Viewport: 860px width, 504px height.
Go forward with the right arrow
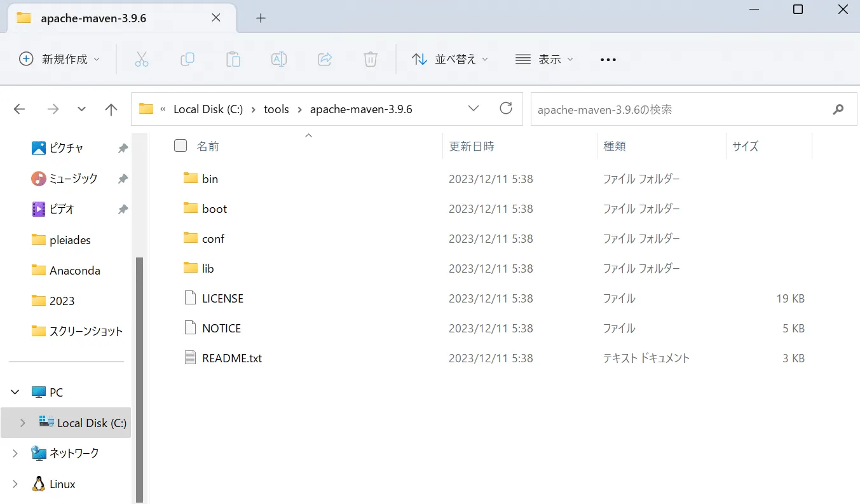click(x=53, y=109)
